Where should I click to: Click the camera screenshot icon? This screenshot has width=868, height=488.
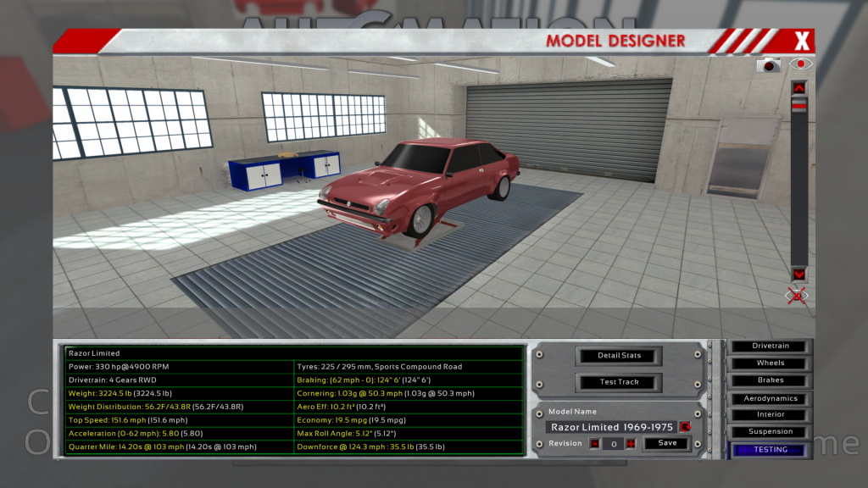(x=769, y=64)
